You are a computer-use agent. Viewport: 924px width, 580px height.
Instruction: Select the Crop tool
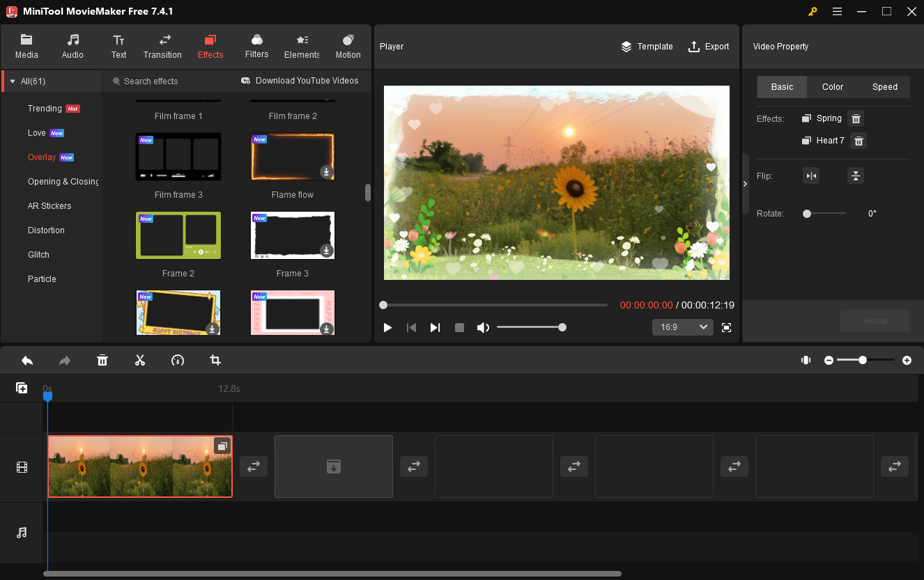point(215,360)
